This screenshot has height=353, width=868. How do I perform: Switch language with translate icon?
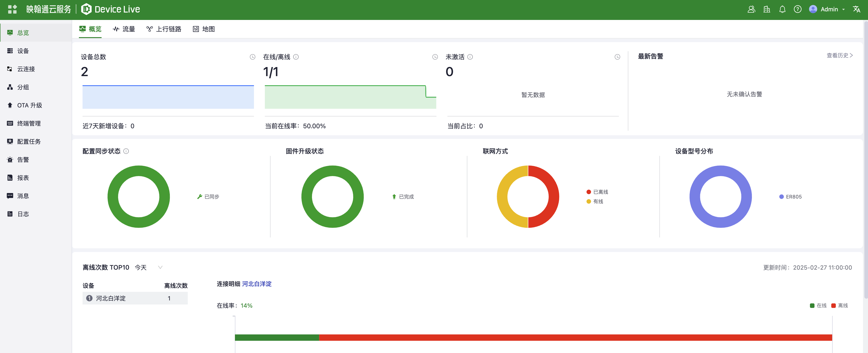(x=856, y=9)
